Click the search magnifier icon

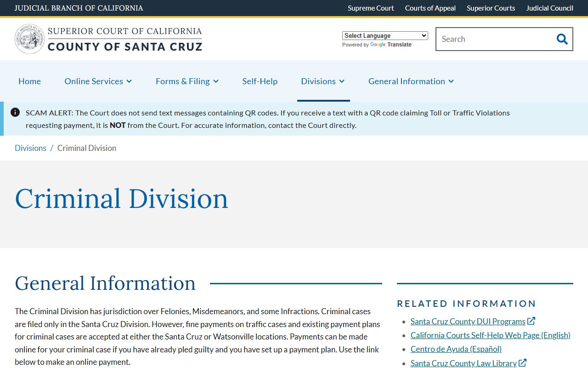tap(562, 39)
